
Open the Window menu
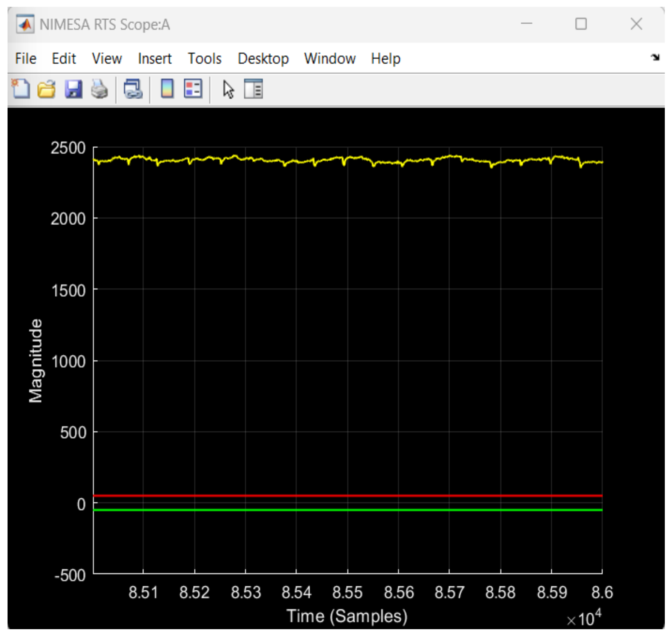(x=330, y=58)
